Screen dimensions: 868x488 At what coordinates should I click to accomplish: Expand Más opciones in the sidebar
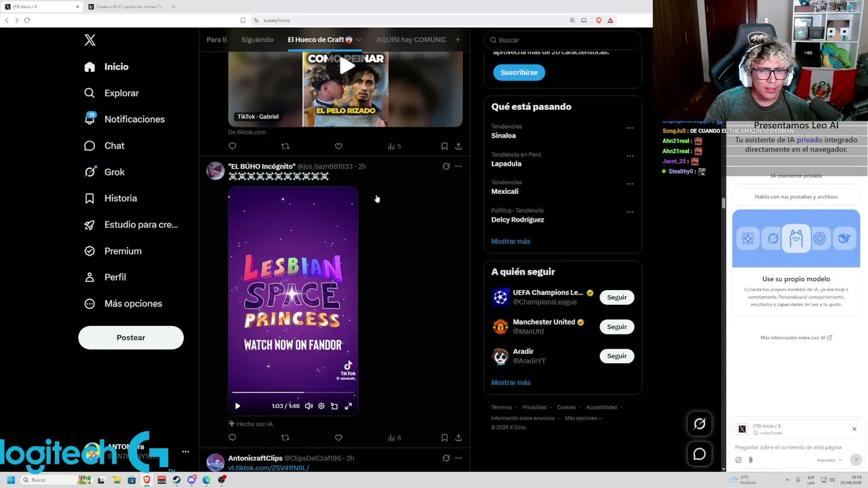click(x=123, y=304)
